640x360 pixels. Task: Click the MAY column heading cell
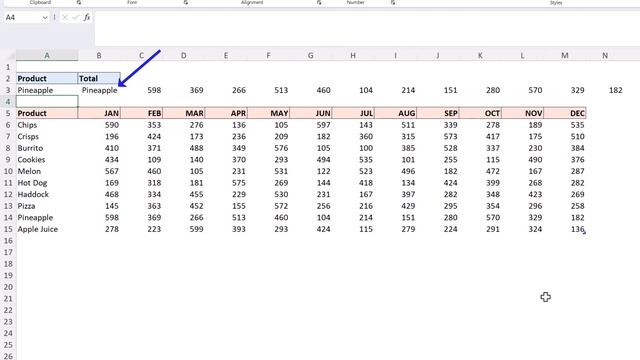click(x=269, y=113)
